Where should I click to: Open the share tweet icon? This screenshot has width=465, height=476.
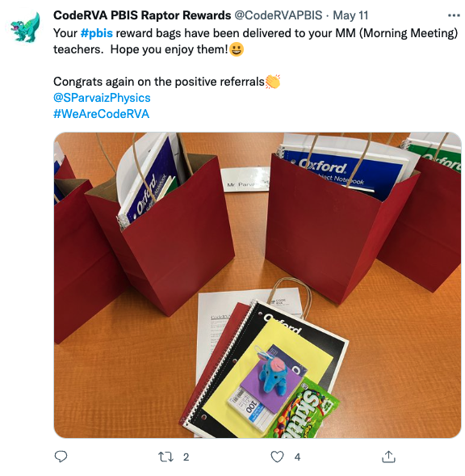388,457
